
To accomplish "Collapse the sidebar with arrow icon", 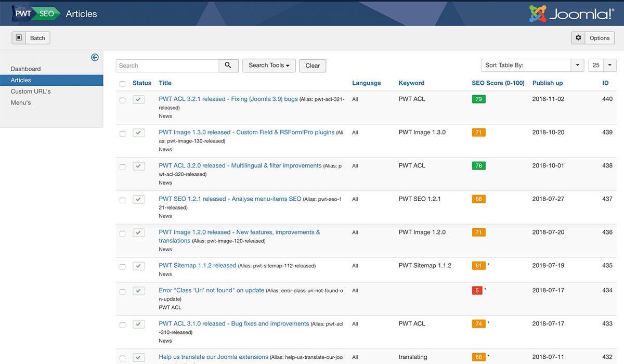I will coord(95,58).
